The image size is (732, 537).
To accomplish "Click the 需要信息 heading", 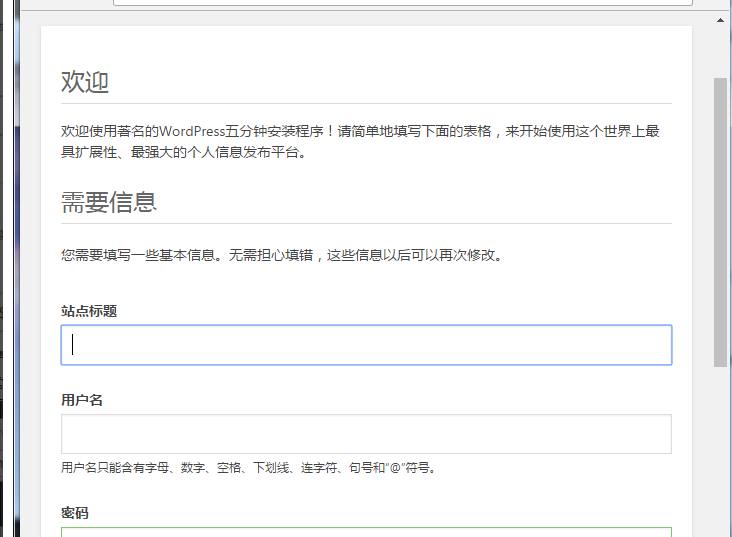I will pos(109,202).
